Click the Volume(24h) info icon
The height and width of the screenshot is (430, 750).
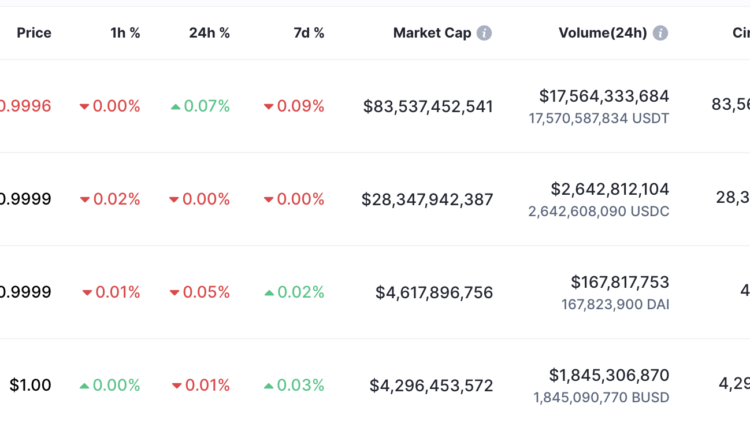tap(662, 33)
